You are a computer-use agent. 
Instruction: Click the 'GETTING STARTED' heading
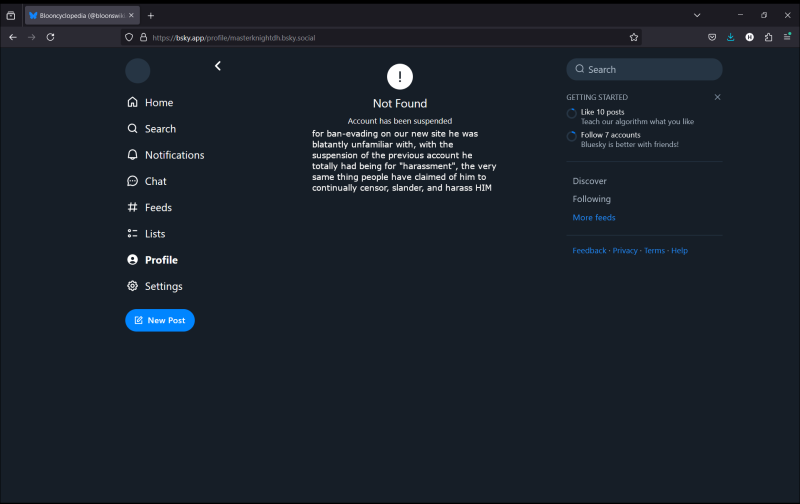[597, 97]
